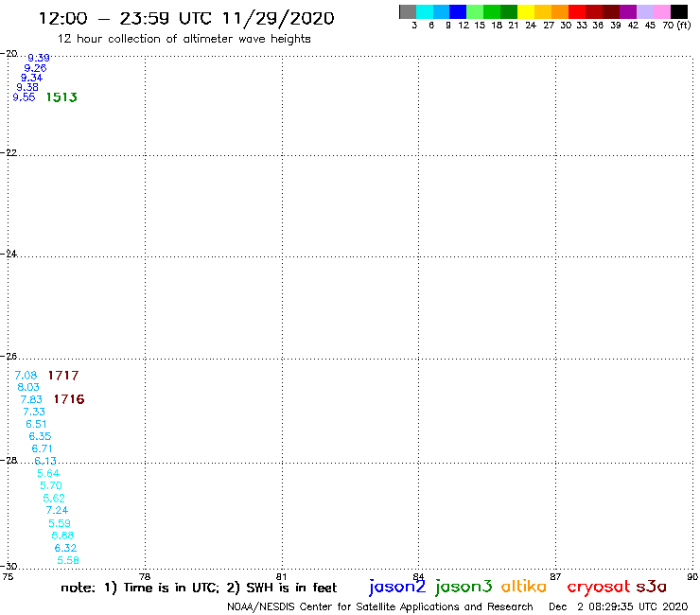This screenshot has width=700, height=615.
Task: Click the 84 longitude axis label
Action: [418, 576]
